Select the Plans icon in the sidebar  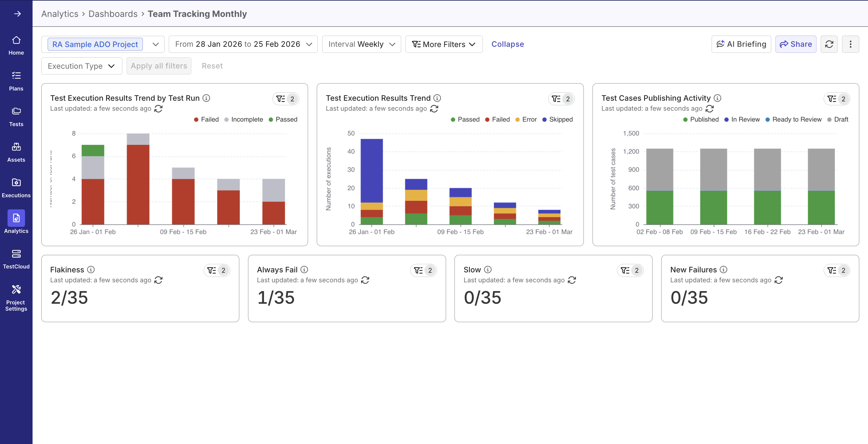click(x=16, y=80)
